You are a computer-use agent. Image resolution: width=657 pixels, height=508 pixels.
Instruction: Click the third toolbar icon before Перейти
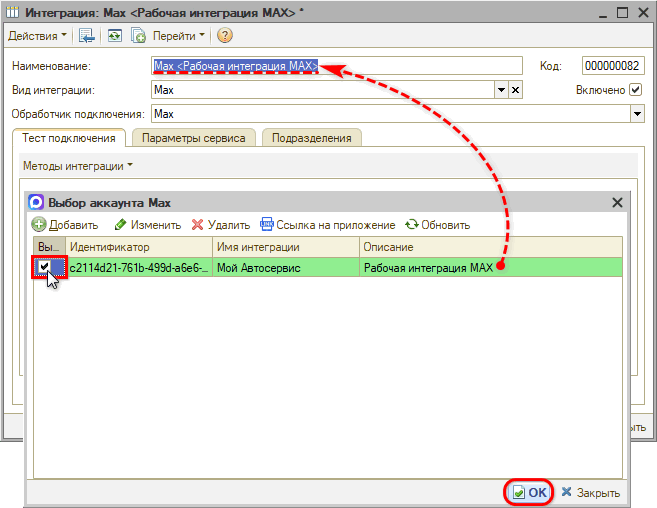tap(138, 36)
